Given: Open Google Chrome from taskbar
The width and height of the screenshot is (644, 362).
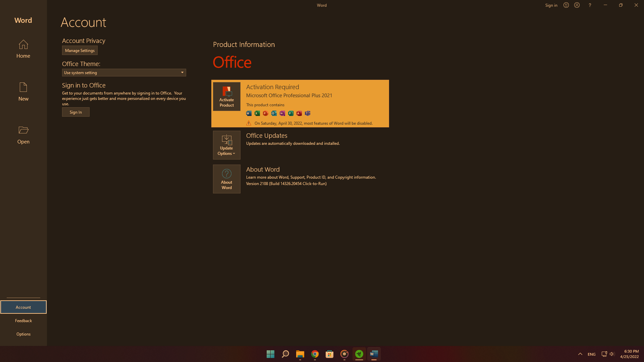Looking at the screenshot, I should [315, 354].
